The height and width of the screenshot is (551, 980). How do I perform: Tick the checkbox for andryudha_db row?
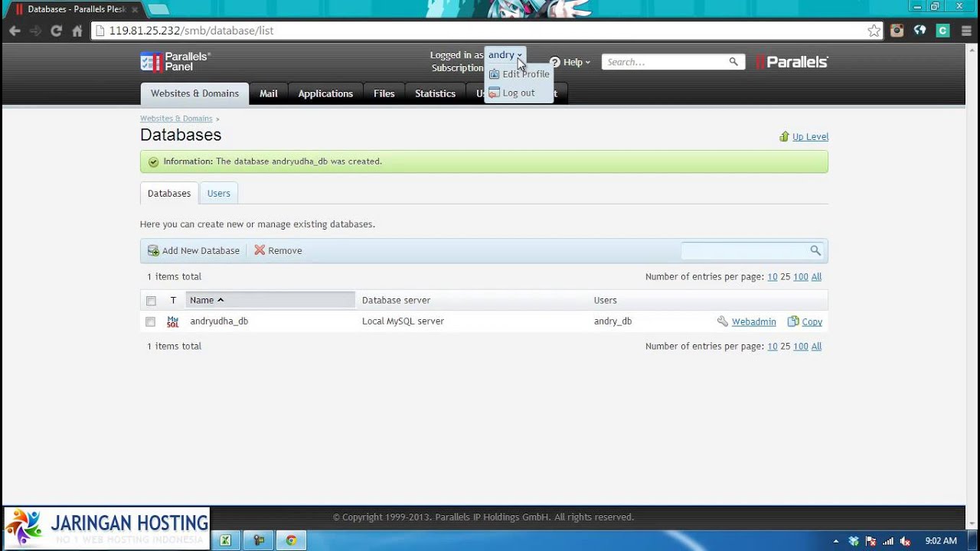(151, 322)
